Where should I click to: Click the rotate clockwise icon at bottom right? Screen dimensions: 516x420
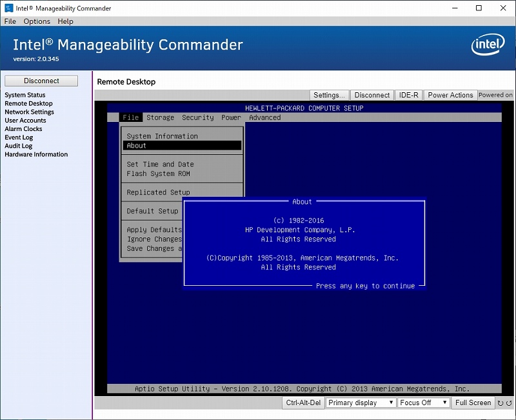501,403
